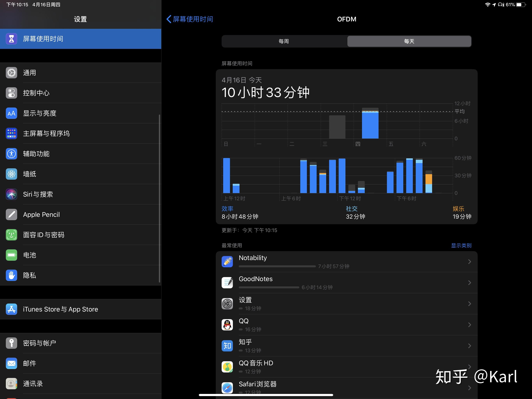The image size is (532, 399).
Task: Expand 设置 usage row chevron
Action: pos(469,304)
